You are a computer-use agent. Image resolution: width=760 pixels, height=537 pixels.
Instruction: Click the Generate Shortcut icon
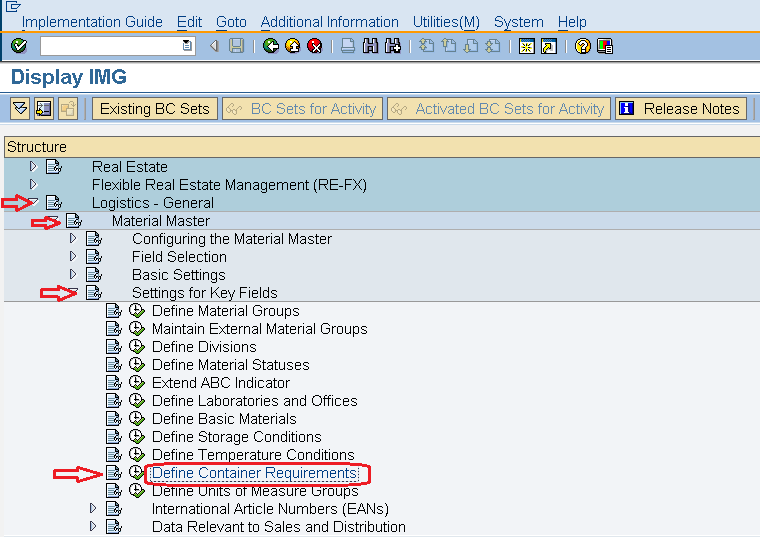point(549,46)
